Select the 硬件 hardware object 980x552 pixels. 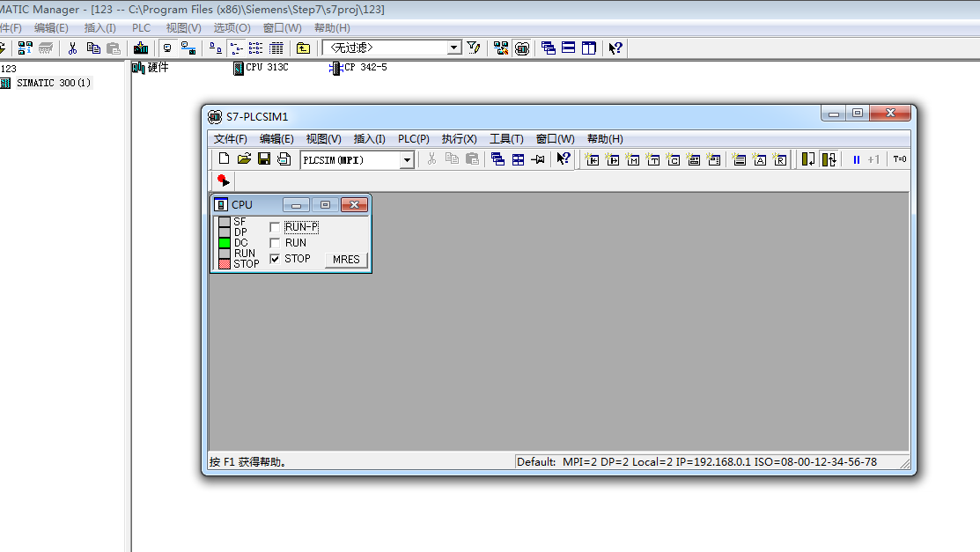pyautogui.click(x=151, y=68)
